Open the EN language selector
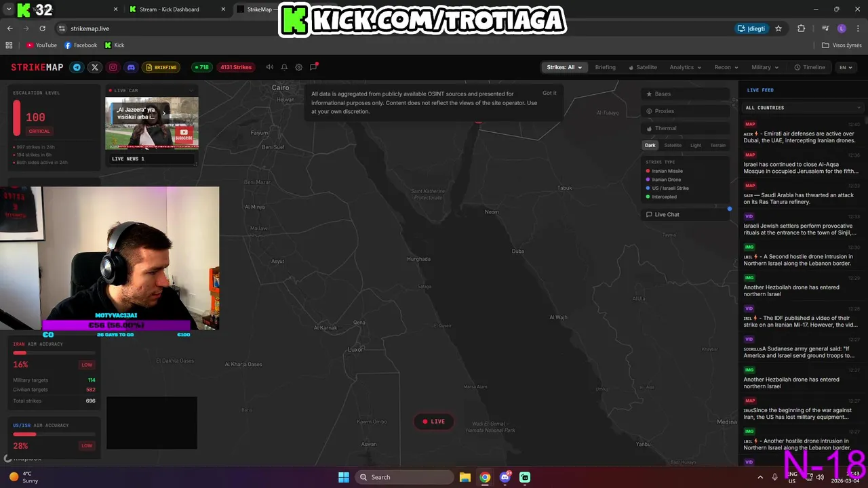Screen dimensions: 868x488 (x=846, y=67)
